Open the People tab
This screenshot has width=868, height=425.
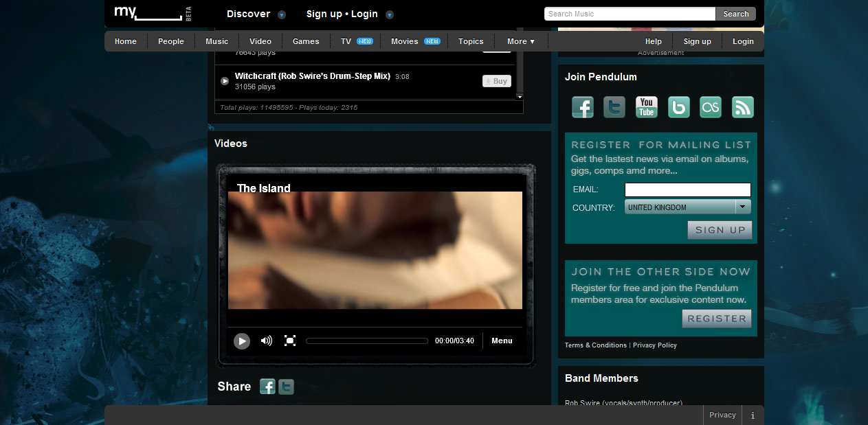tap(171, 41)
